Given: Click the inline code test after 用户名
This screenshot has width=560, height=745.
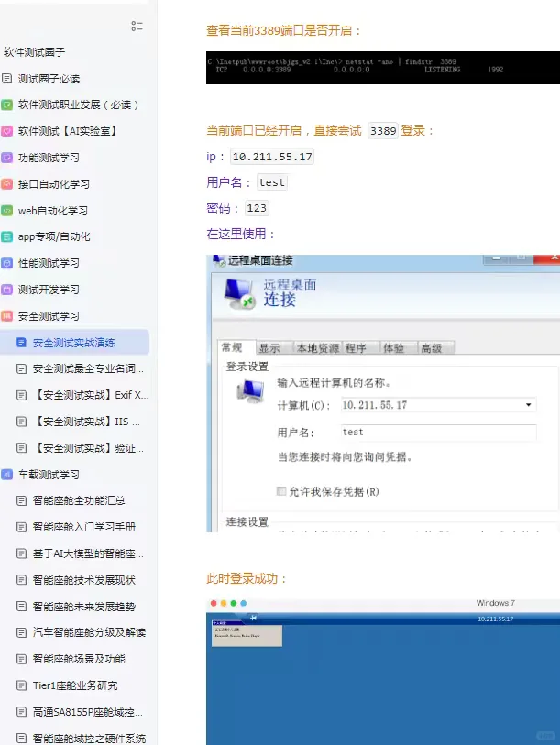Looking at the screenshot, I should click(272, 182).
